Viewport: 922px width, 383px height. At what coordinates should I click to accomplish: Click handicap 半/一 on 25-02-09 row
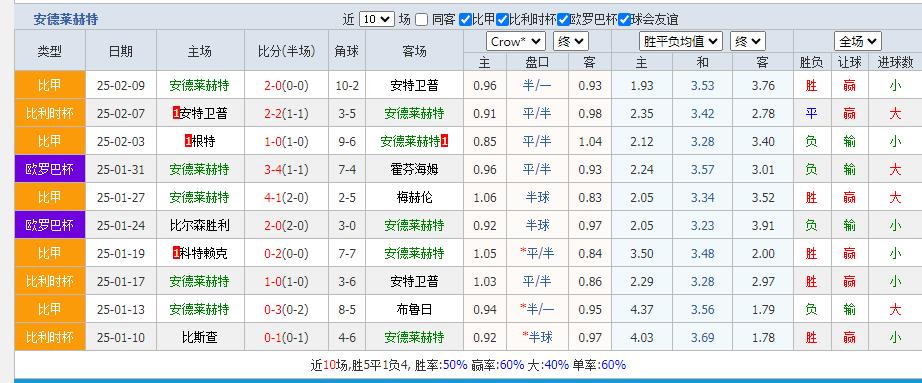pos(537,86)
